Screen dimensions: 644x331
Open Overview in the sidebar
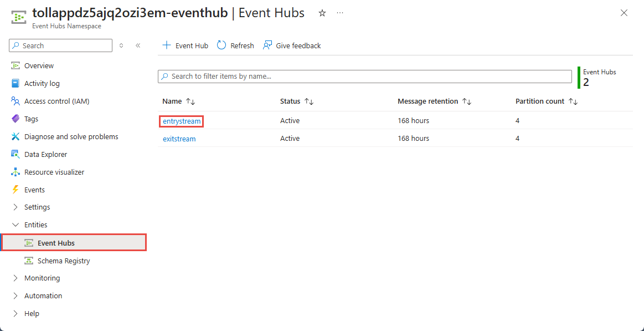coord(39,66)
